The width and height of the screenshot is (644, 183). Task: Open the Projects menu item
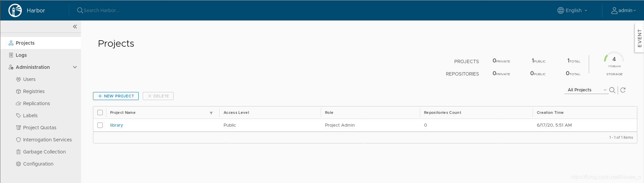point(41,43)
